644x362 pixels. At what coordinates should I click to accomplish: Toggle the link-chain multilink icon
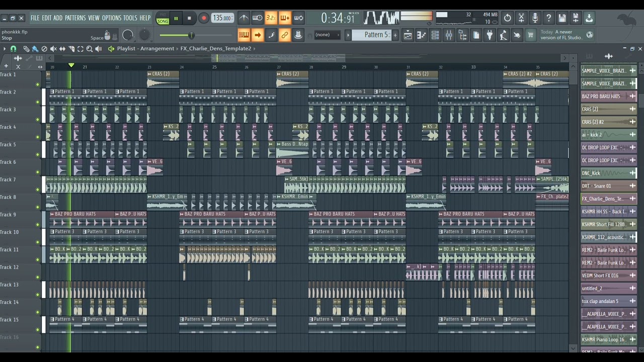(x=285, y=35)
